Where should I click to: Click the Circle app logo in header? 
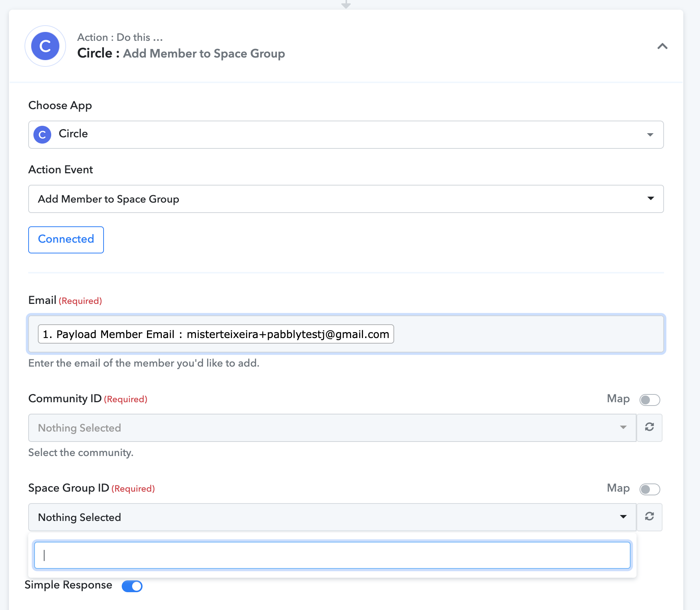coord(45,46)
